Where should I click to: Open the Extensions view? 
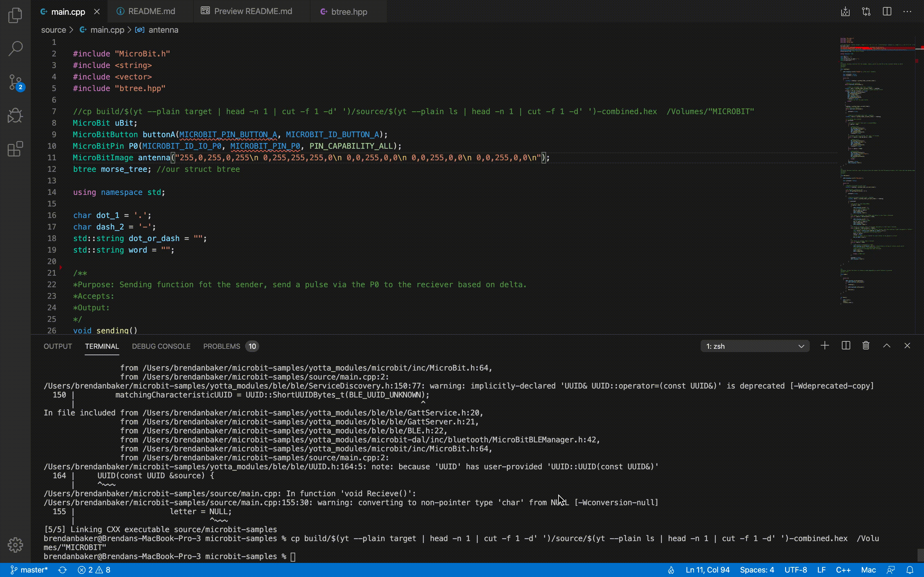(x=15, y=149)
